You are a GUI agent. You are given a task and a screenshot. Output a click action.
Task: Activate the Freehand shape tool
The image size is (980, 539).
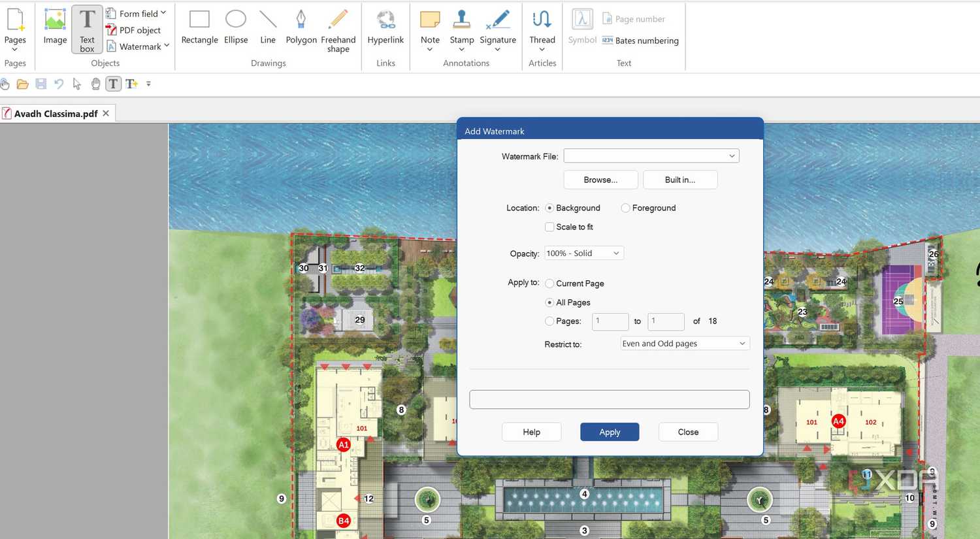[x=338, y=31]
